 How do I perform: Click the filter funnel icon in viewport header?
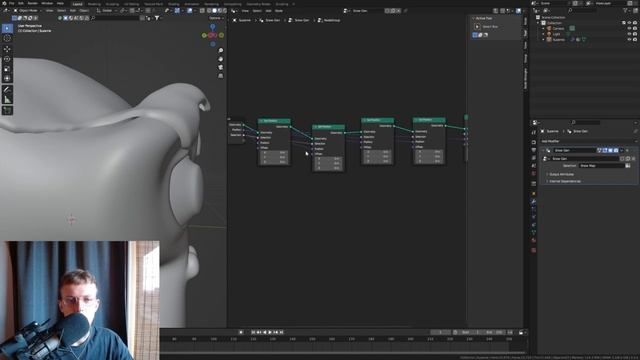157,18
